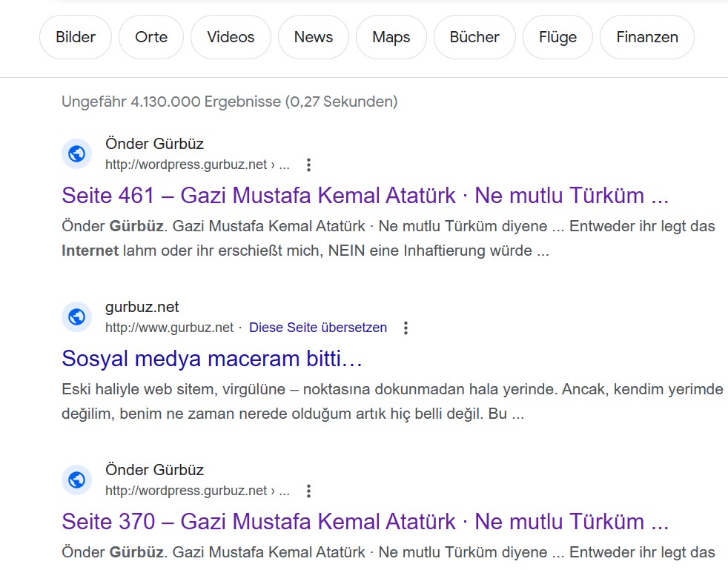Open three-dot menu for Seite 461 result
Screen dimensions: 728x570
[308, 165]
